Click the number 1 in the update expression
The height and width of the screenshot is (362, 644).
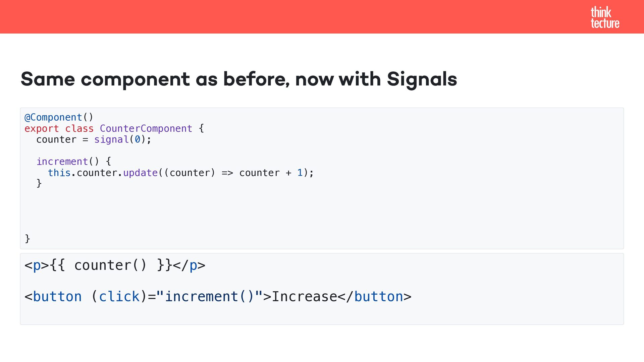[300, 173]
